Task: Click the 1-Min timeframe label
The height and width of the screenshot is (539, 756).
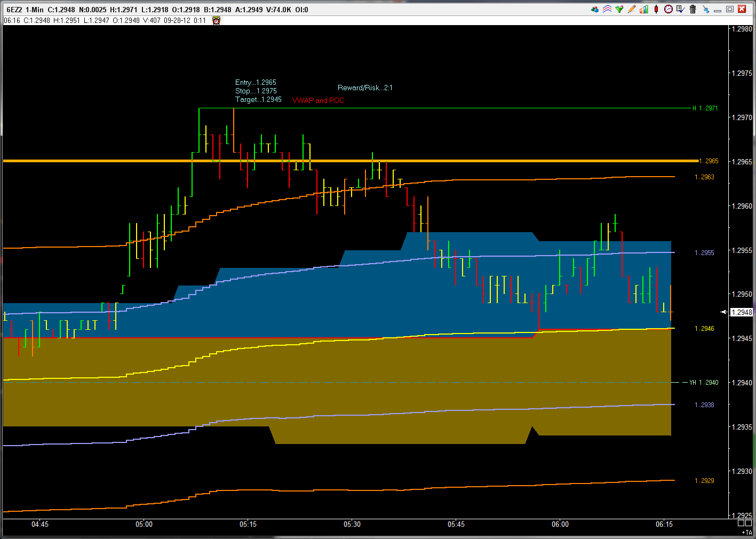Action: (x=35, y=10)
